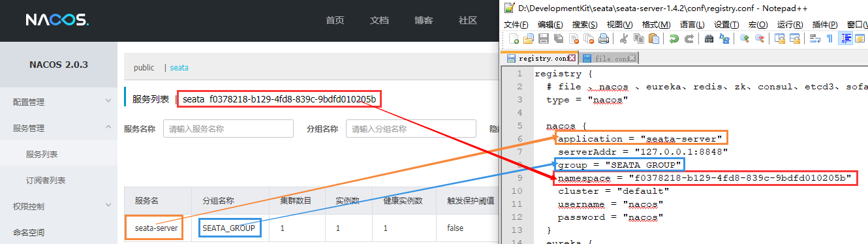Open the 插件(P) menu in Notepad++
This screenshot has height=244, width=868.
[825, 24]
